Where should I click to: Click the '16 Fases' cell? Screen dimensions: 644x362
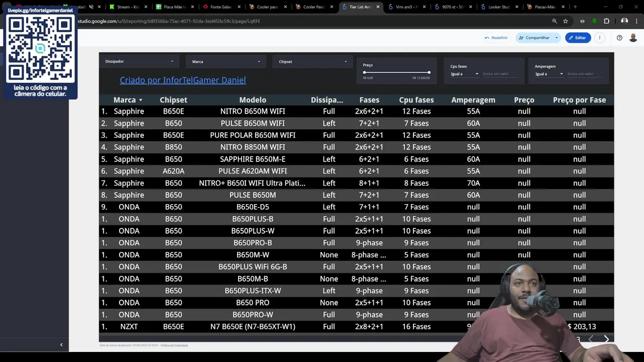pos(417,327)
